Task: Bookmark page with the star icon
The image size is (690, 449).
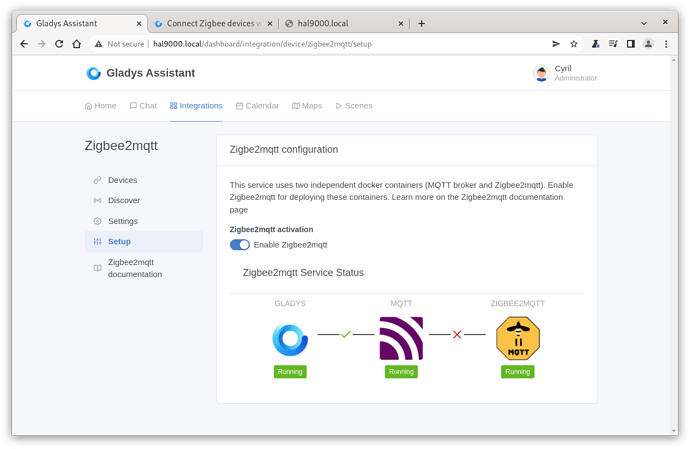Action: click(x=574, y=44)
